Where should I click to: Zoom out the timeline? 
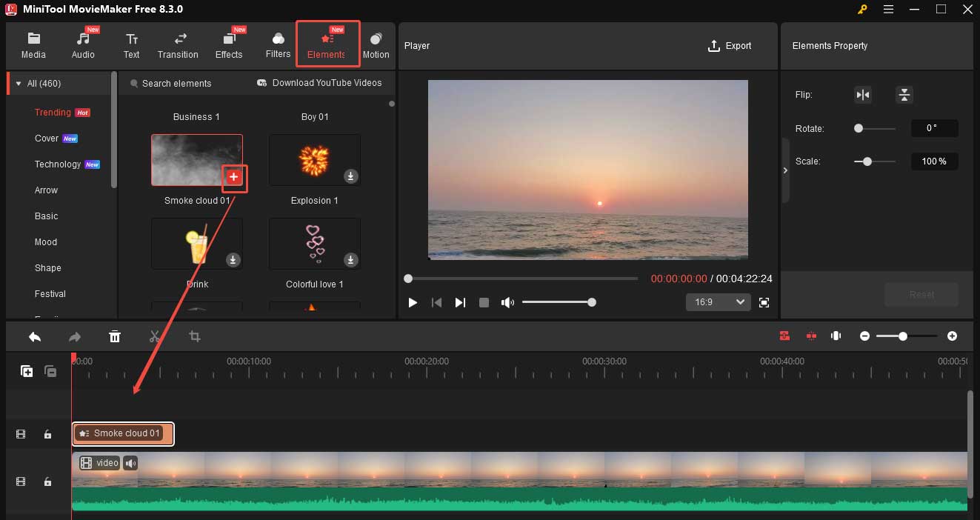pos(864,336)
